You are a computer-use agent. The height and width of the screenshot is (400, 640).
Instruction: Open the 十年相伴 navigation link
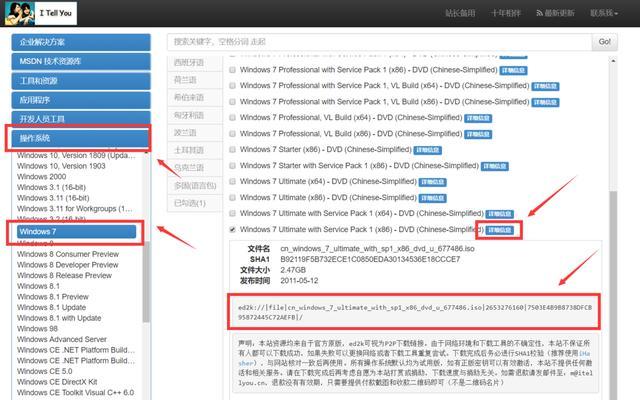click(506, 13)
